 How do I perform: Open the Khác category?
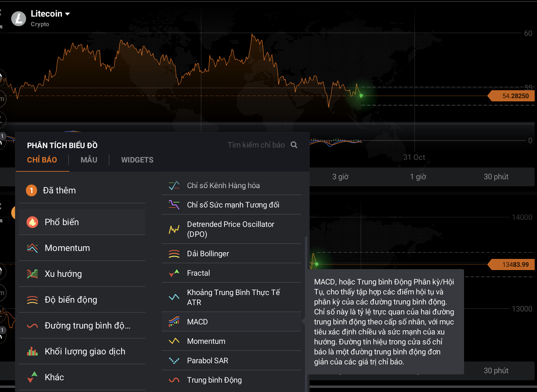pyautogui.click(x=54, y=377)
